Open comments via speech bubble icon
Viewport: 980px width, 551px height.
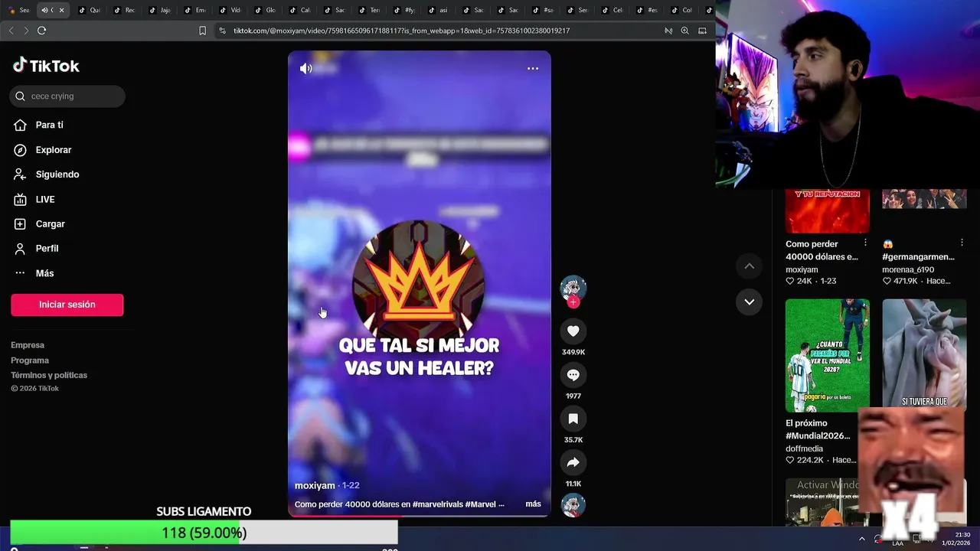pyautogui.click(x=573, y=375)
